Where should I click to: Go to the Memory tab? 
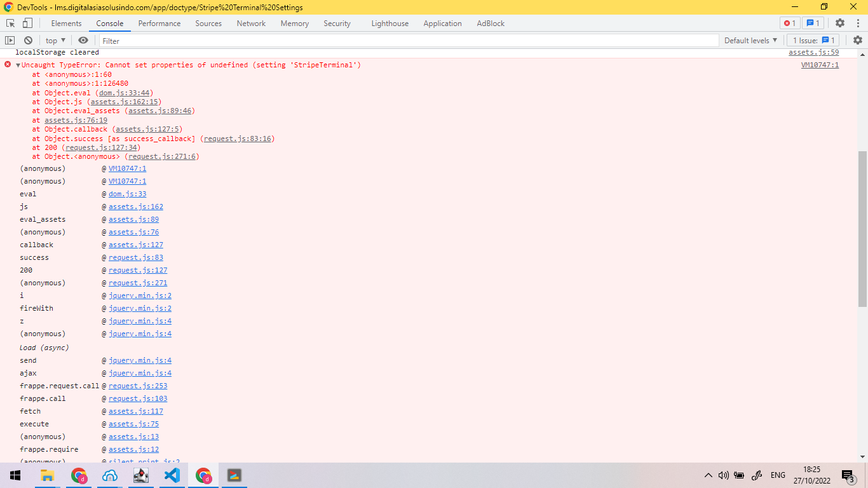pos(295,24)
